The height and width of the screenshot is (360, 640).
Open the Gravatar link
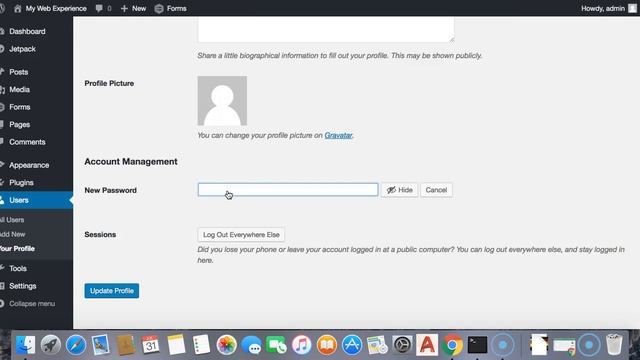(338, 136)
